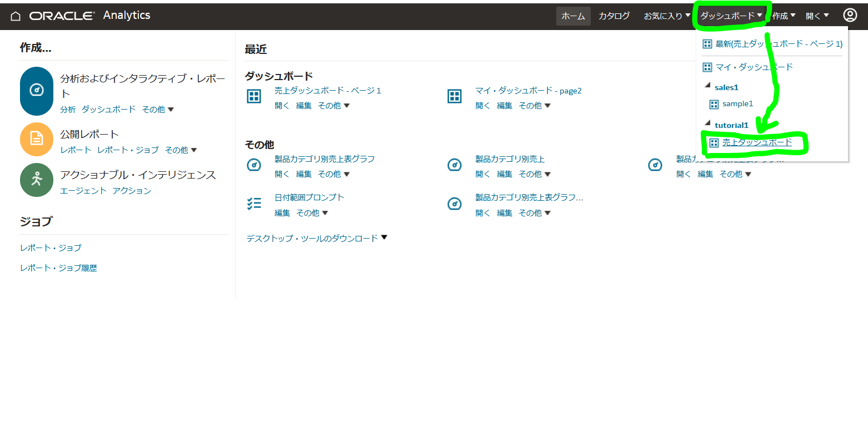This screenshot has width=868, height=445.
Task: Click 編集 under 売上ダッシュボード - ページ1
Action: [x=304, y=106]
